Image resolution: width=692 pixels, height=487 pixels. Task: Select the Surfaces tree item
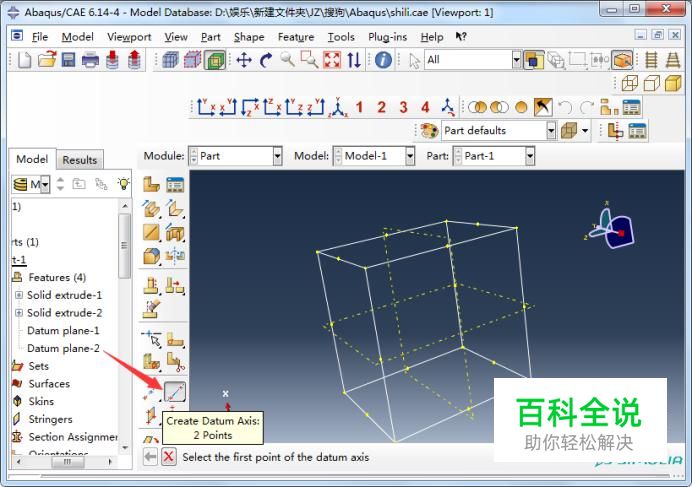49,384
